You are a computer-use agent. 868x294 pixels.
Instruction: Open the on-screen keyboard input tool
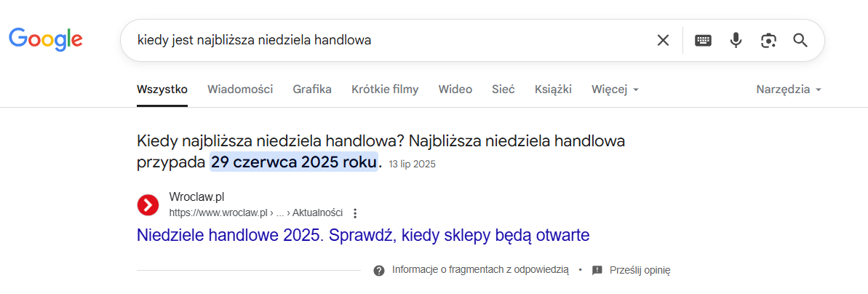tap(703, 40)
